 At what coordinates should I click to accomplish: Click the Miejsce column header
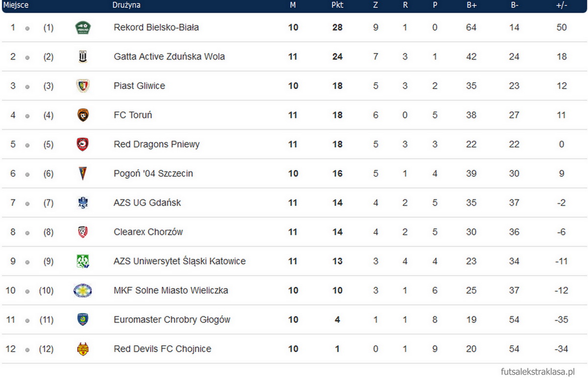(x=16, y=5)
